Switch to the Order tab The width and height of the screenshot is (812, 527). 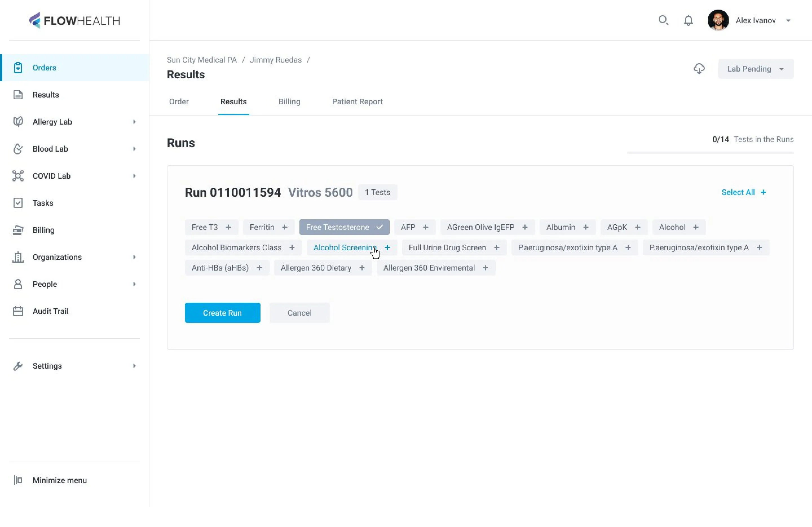click(x=179, y=102)
